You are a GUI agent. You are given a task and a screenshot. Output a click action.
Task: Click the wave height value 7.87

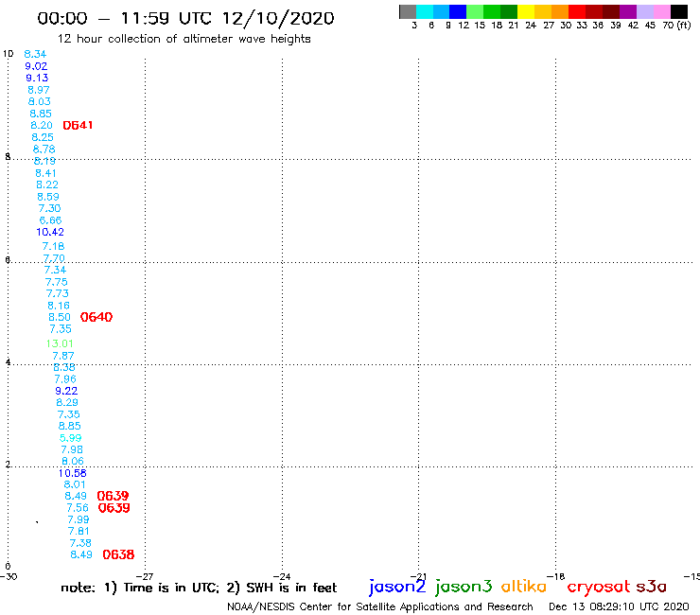click(63, 356)
